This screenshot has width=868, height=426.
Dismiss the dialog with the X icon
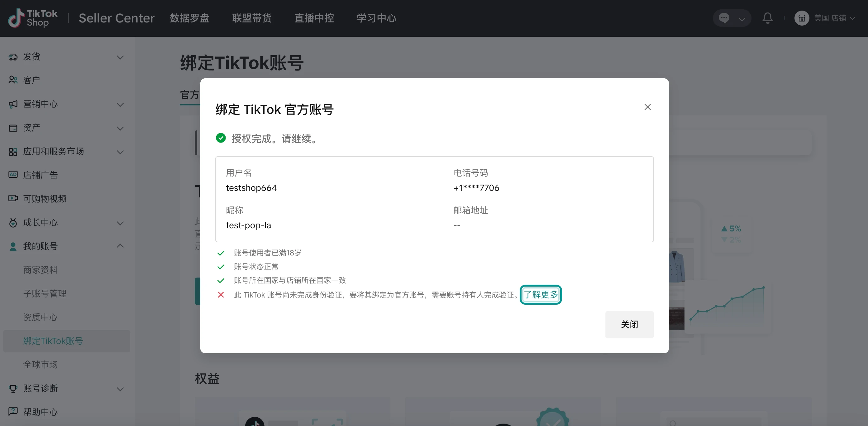click(647, 107)
